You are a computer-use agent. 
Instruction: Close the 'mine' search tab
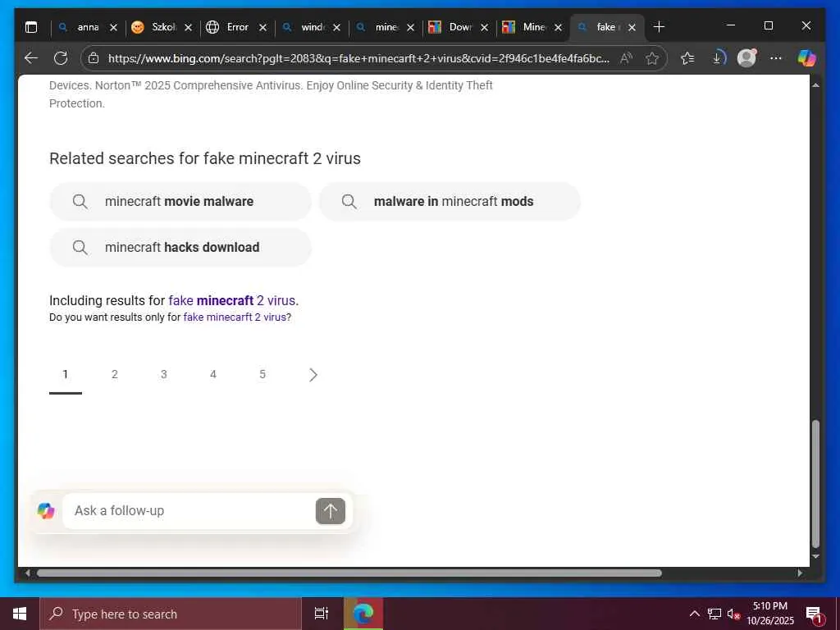410,27
